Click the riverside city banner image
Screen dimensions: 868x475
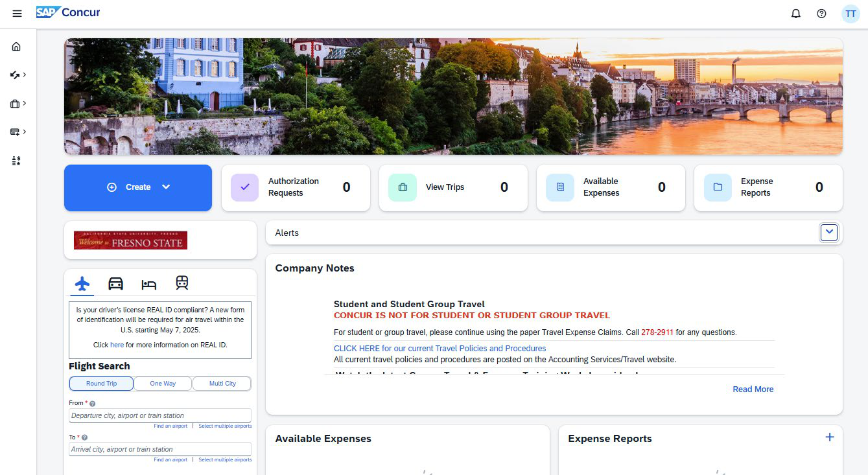pyautogui.click(x=453, y=97)
